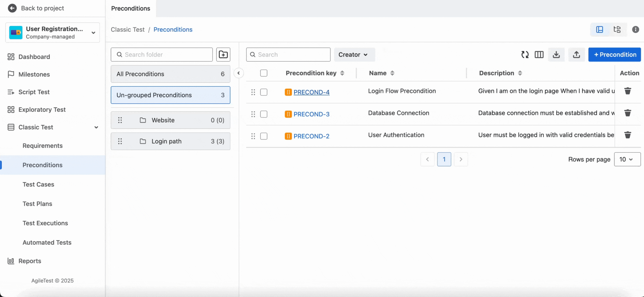The image size is (644, 297).
Task: Check the select-all header checkbox
Action: 263,73
